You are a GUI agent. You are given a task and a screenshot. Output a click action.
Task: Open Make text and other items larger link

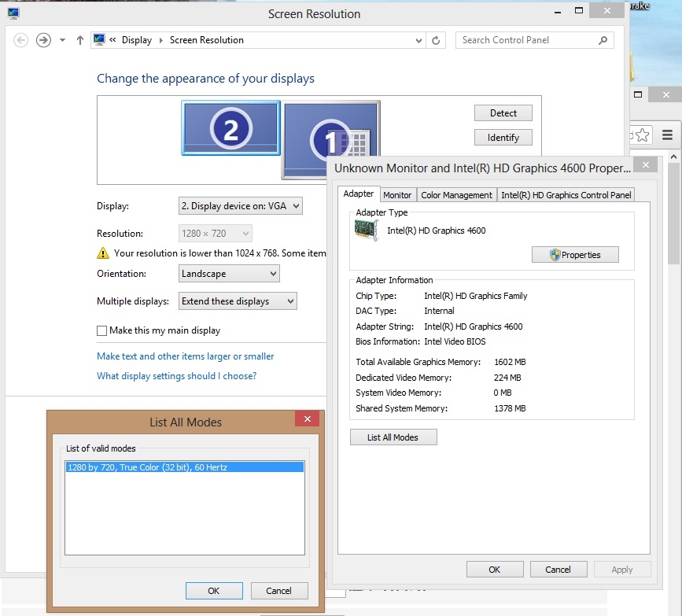(x=185, y=356)
